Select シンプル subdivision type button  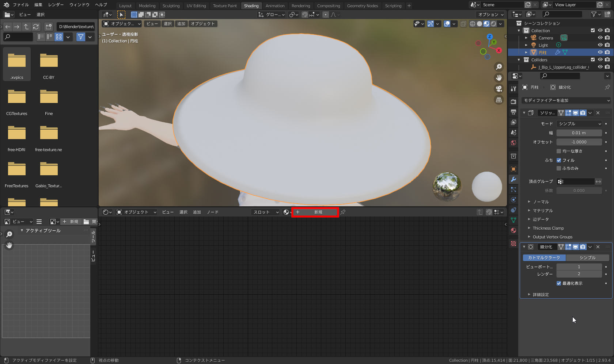pyautogui.click(x=588, y=258)
